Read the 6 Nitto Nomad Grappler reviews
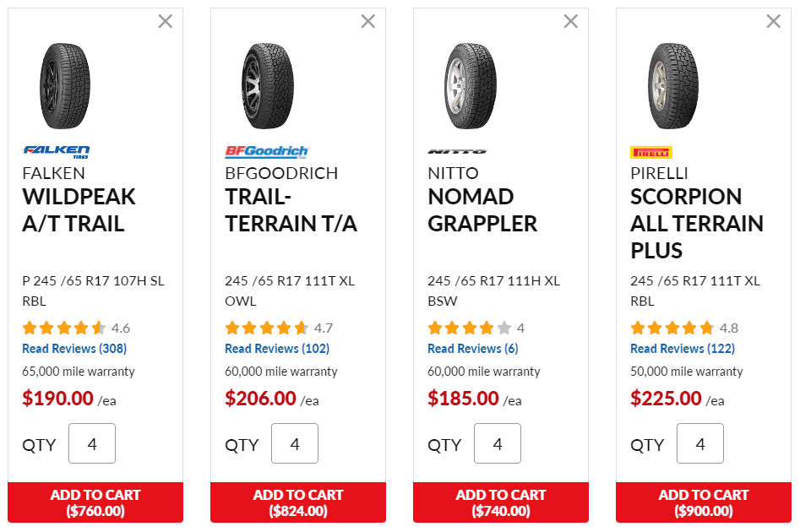The height and width of the screenshot is (532, 800). click(473, 349)
